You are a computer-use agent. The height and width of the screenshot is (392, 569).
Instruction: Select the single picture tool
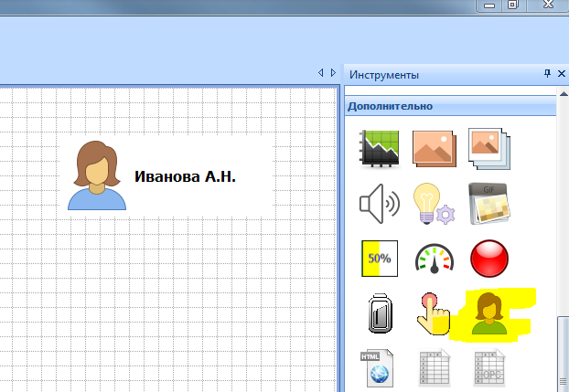click(435, 148)
